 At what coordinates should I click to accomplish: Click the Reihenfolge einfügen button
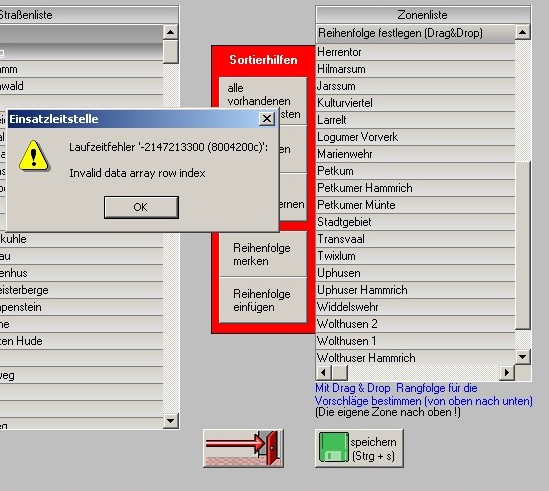tap(263, 300)
